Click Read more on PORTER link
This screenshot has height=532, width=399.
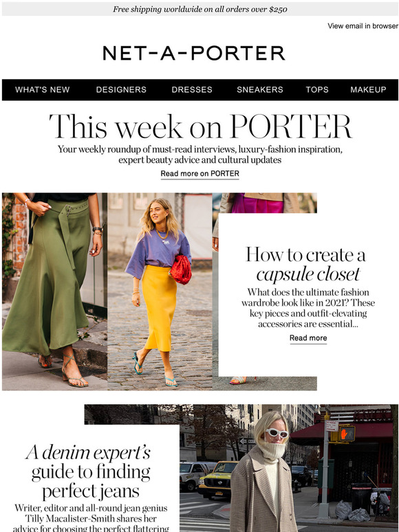pos(199,174)
